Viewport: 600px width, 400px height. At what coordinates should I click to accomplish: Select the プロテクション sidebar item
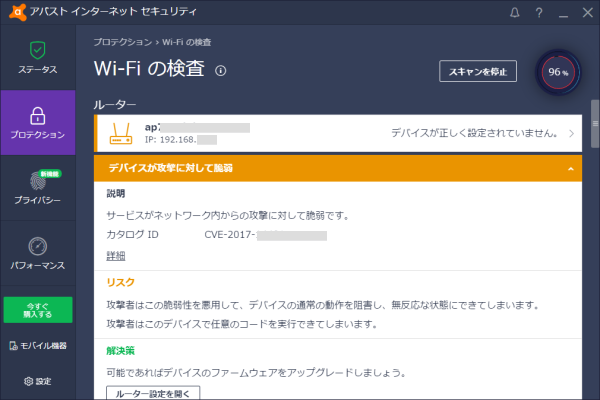click(x=38, y=122)
